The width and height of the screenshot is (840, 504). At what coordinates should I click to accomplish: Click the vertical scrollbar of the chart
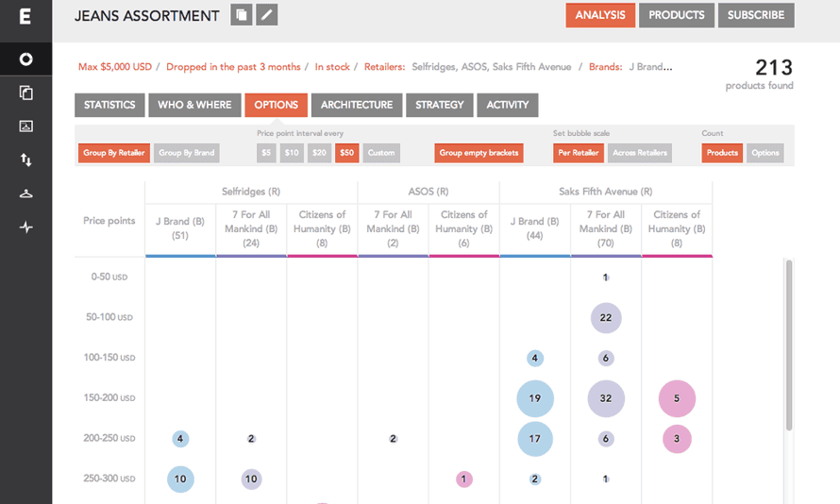click(789, 344)
